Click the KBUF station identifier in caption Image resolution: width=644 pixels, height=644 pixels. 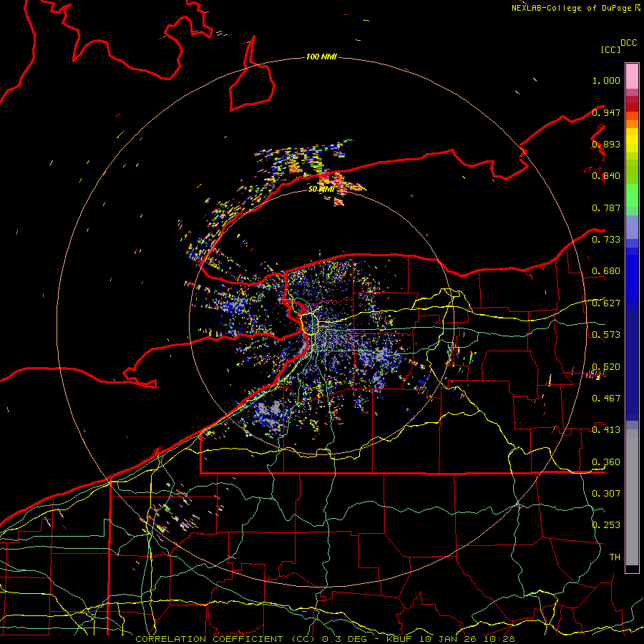tap(401, 639)
